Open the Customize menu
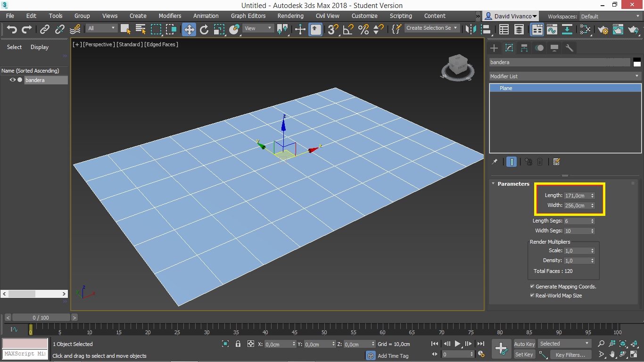 pos(364,16)
